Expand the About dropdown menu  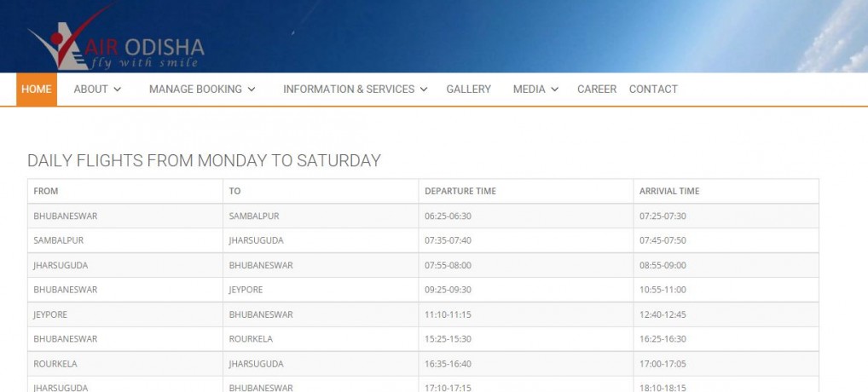pos(97,89)
